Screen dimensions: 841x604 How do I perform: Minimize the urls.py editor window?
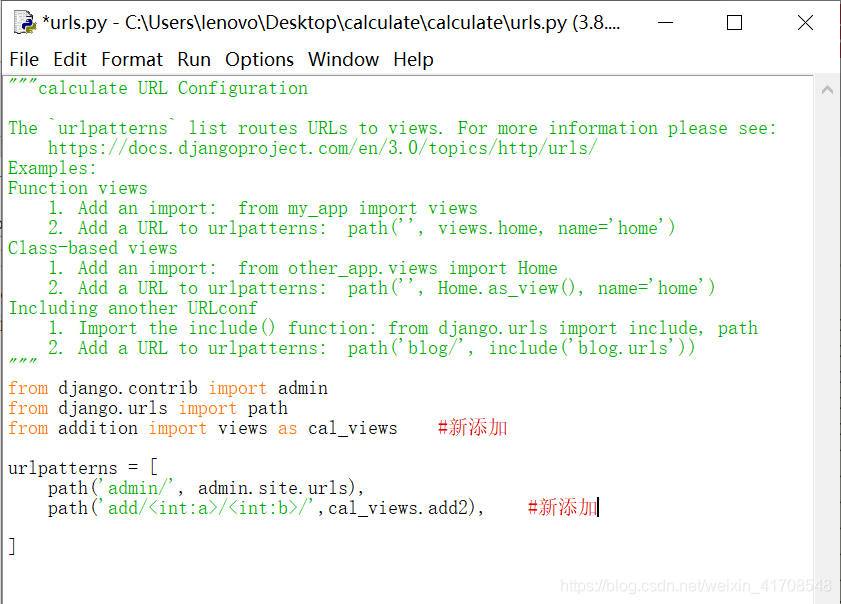click(x=666, y=23)
